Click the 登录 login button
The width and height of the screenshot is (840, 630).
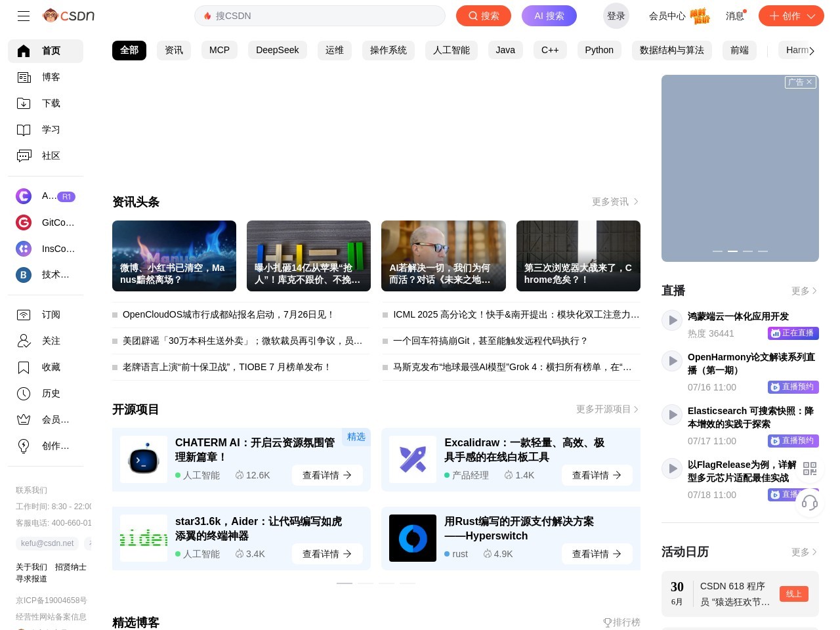point(616,16)
